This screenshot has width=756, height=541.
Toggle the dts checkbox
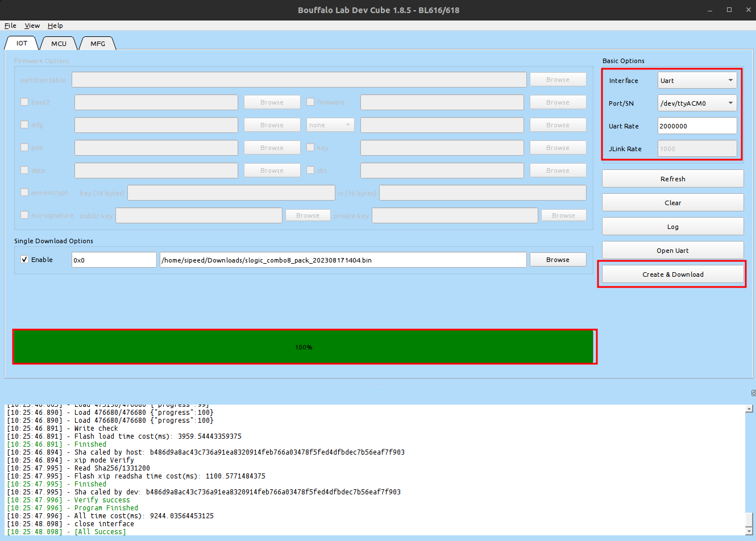click(x=310, y=170)
